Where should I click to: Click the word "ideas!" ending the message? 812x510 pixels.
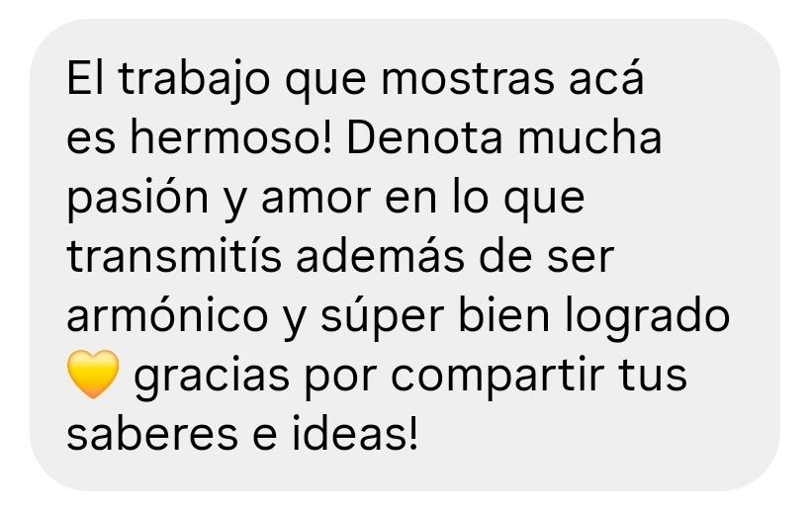(355, 433)
